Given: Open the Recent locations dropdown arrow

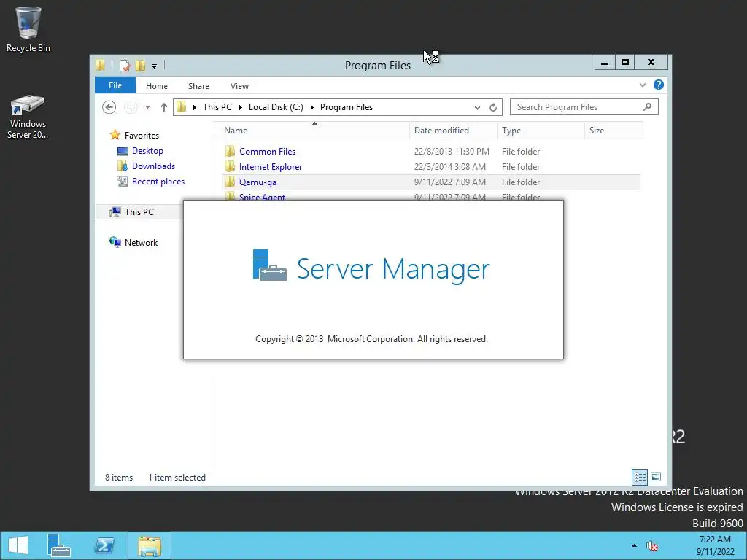Looking at the screenshot, I should [147, 107].
